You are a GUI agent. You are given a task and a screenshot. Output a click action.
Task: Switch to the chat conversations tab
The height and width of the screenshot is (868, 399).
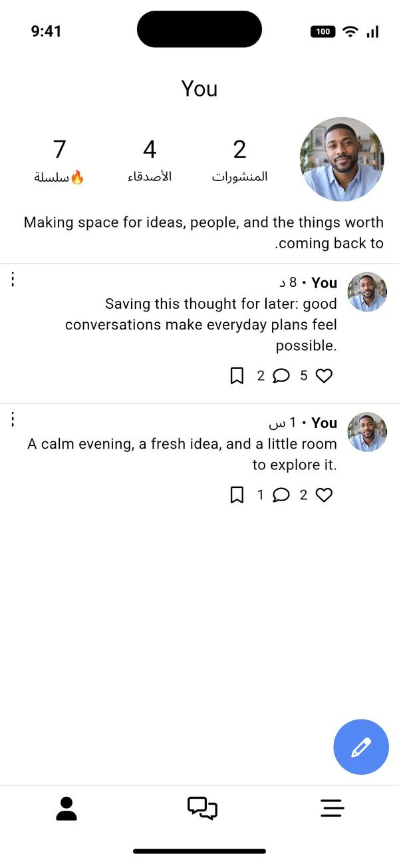tap(202, 808)
